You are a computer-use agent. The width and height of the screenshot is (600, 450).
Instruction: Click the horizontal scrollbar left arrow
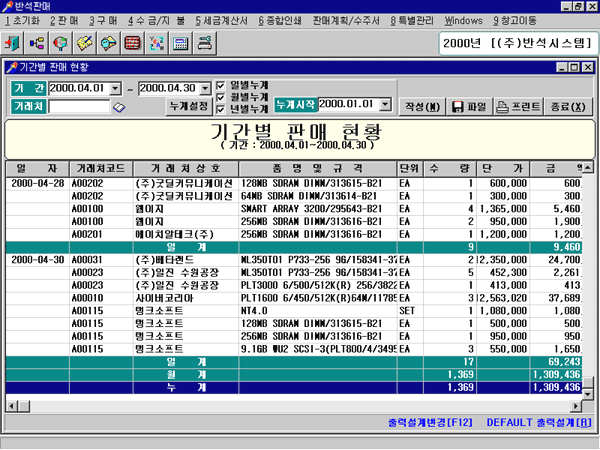coord(11,406)
